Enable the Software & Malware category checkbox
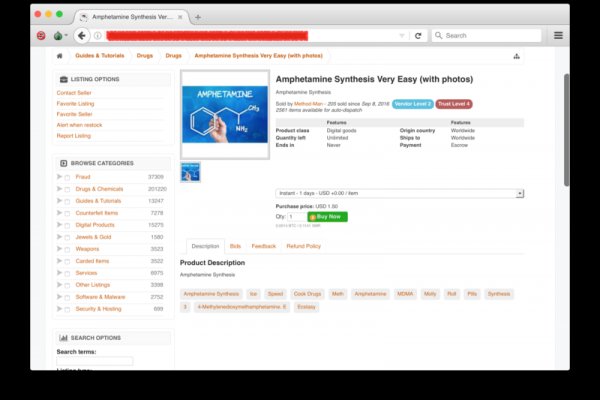The height and width of the screenshot is (400, 600). tap(67, 297)
